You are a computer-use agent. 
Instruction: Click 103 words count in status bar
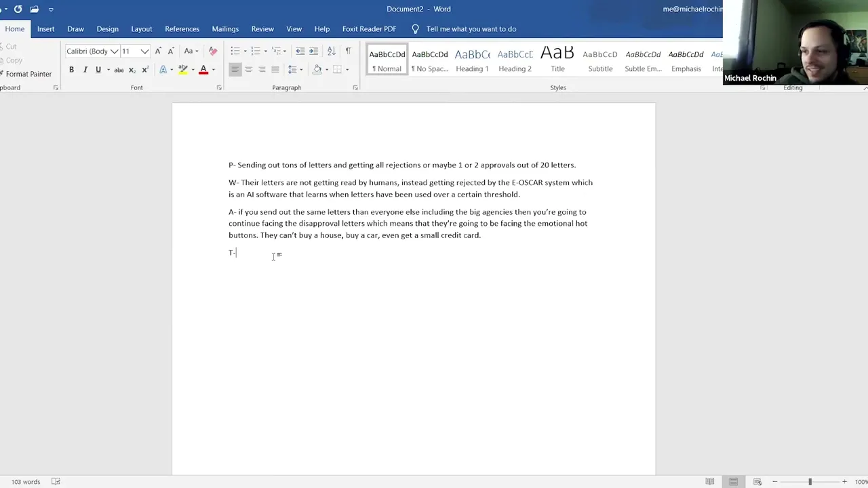(x=26, y=482)
